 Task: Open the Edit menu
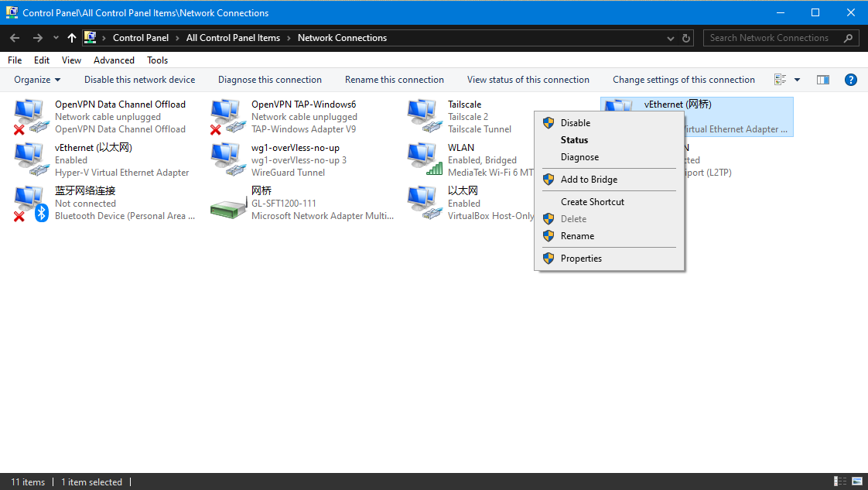(x=42, y=60)
